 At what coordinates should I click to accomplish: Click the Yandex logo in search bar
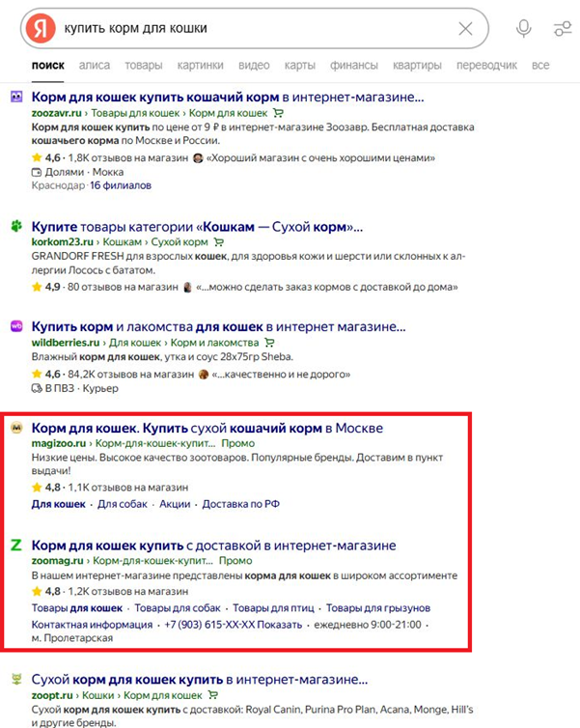[41, 28]
